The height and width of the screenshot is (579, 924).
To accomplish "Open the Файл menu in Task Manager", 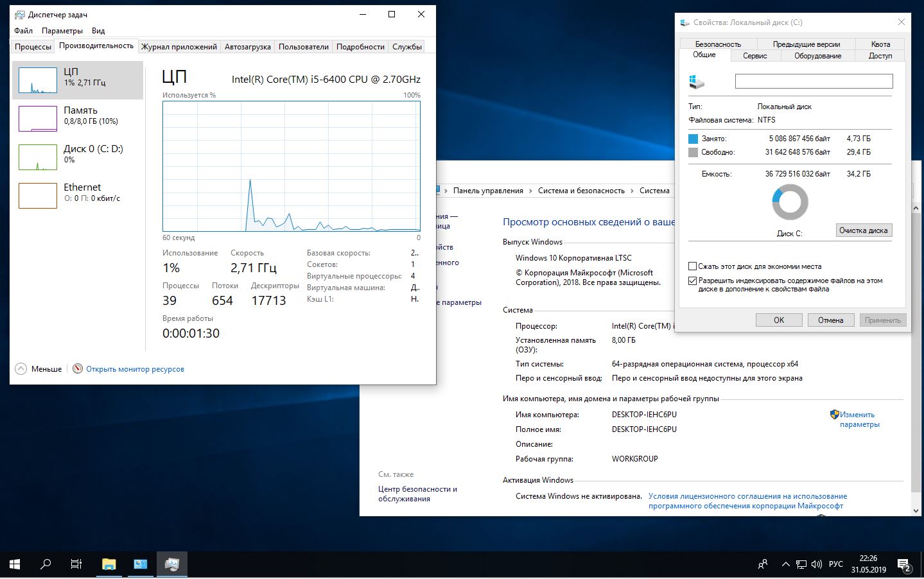I will (24, 31).
